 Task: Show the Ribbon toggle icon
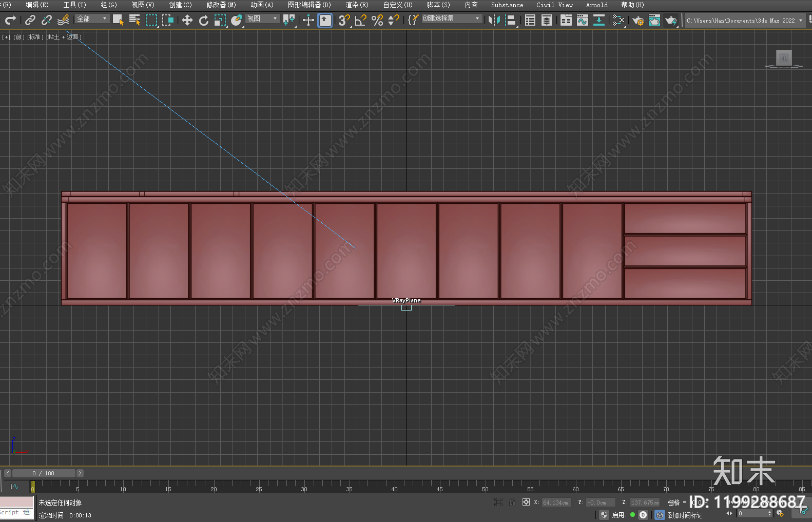click(566, 20)
